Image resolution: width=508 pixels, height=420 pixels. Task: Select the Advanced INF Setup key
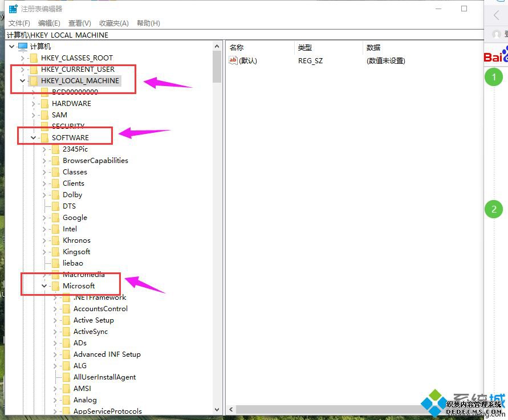tap(107, 354)
